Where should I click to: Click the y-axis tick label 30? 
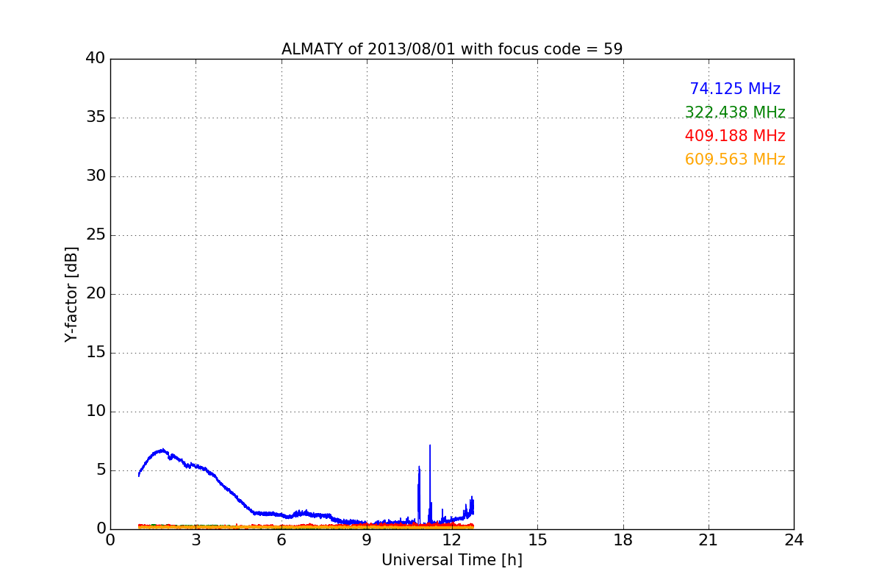click(x=96, y=176)
